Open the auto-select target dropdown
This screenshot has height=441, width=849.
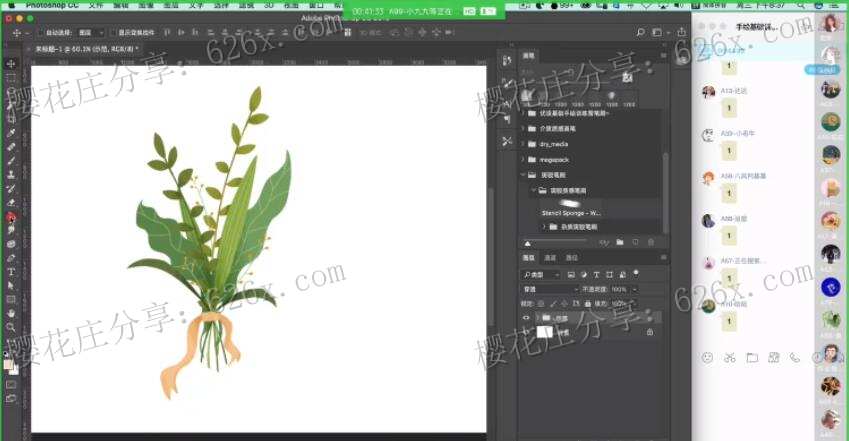(x=91, y=33)
